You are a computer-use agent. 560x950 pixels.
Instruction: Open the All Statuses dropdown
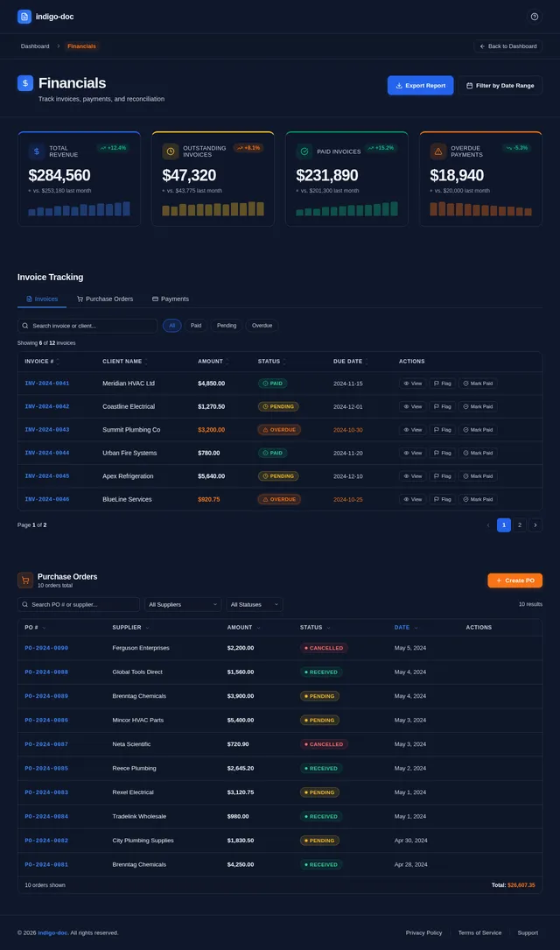pyautogui.click(x=255, y=605)
